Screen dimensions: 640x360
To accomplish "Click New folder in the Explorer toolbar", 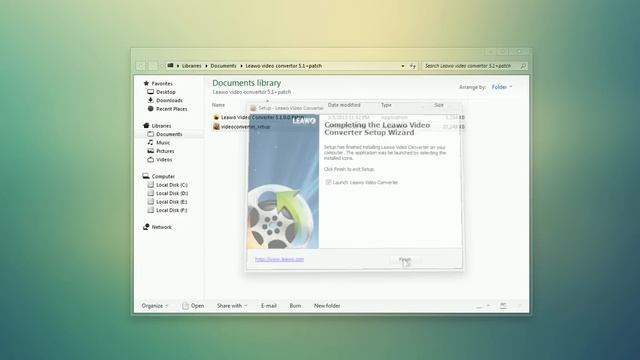I will tap(327, 306).
